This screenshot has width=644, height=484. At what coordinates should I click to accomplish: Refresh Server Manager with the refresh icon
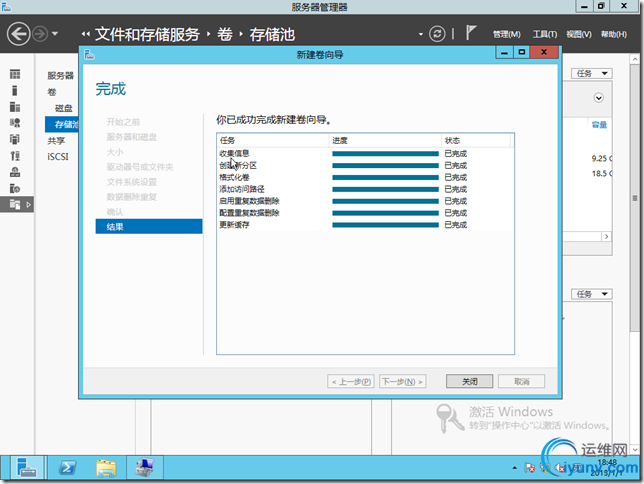[x=437, y=34]
